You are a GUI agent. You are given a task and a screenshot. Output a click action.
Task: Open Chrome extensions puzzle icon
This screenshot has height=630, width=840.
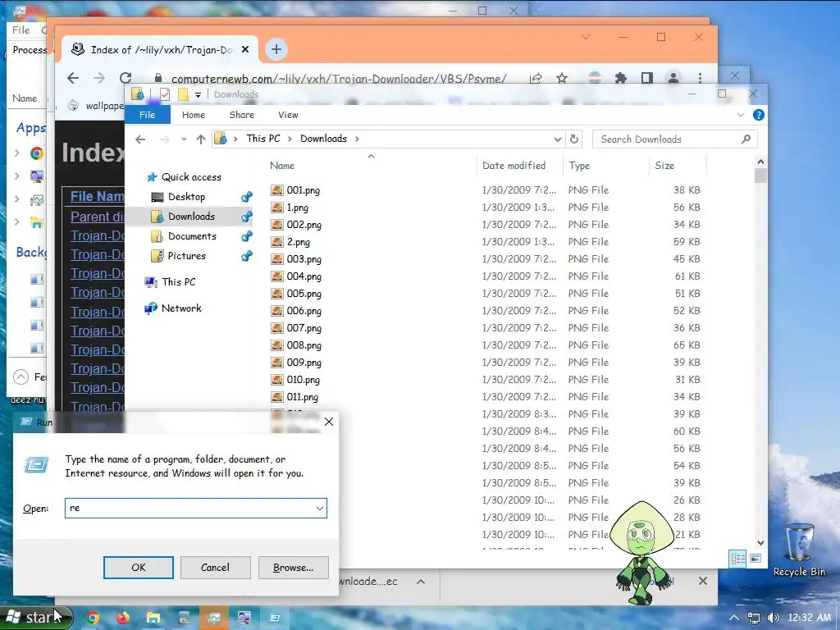tap(621, 78)
